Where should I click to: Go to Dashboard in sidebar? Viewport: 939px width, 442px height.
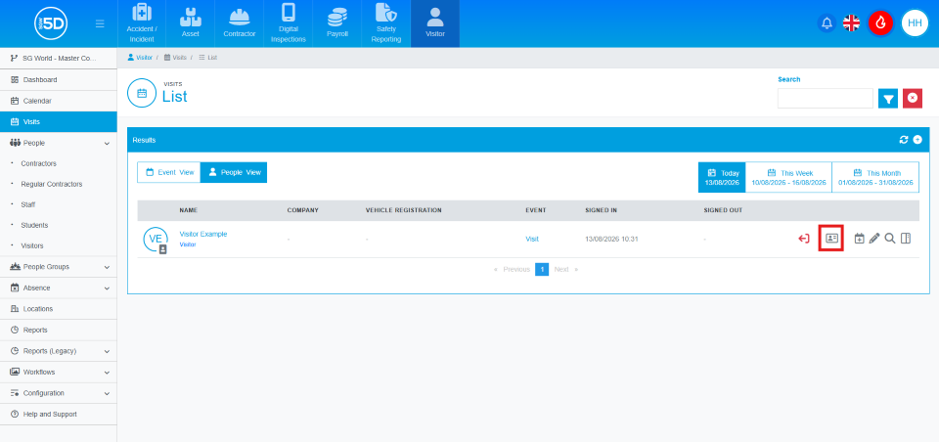58,80
